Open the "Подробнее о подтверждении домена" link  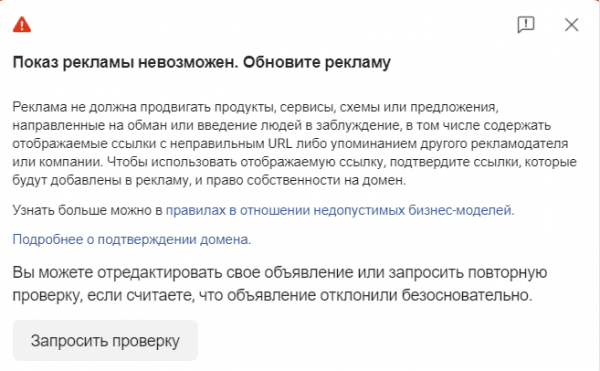click(x=130, y=239)
